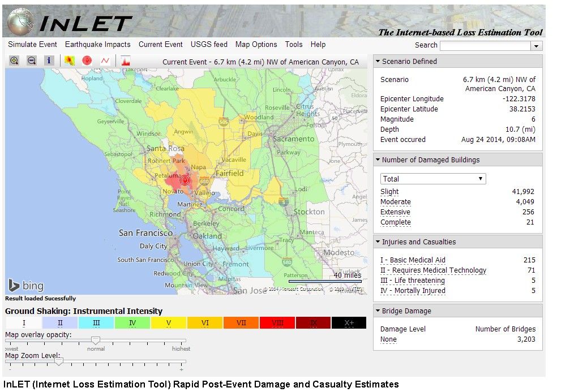570x392 pixels.
Task: Click the red epicenter target toolbar icon
Action: coord(87,61)
